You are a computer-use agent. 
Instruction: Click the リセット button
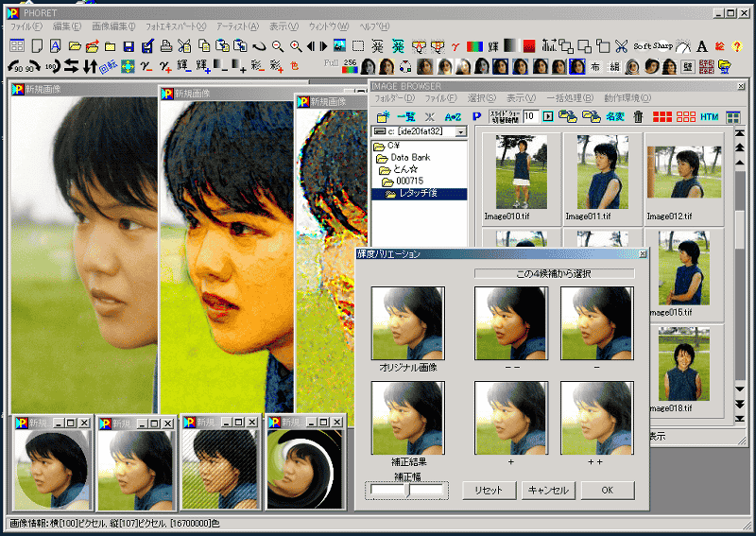[x=489, y=491]
